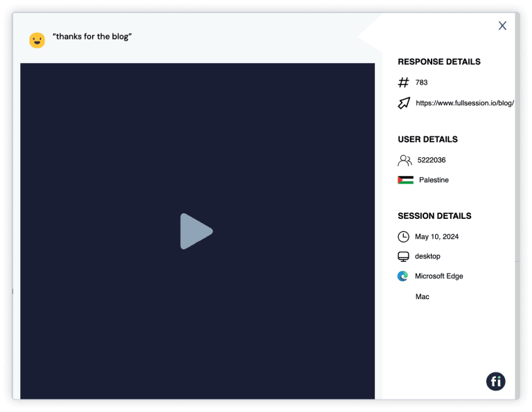Open the round fi logo widget
Screen dimensions: 532x412
coord(495,381)
